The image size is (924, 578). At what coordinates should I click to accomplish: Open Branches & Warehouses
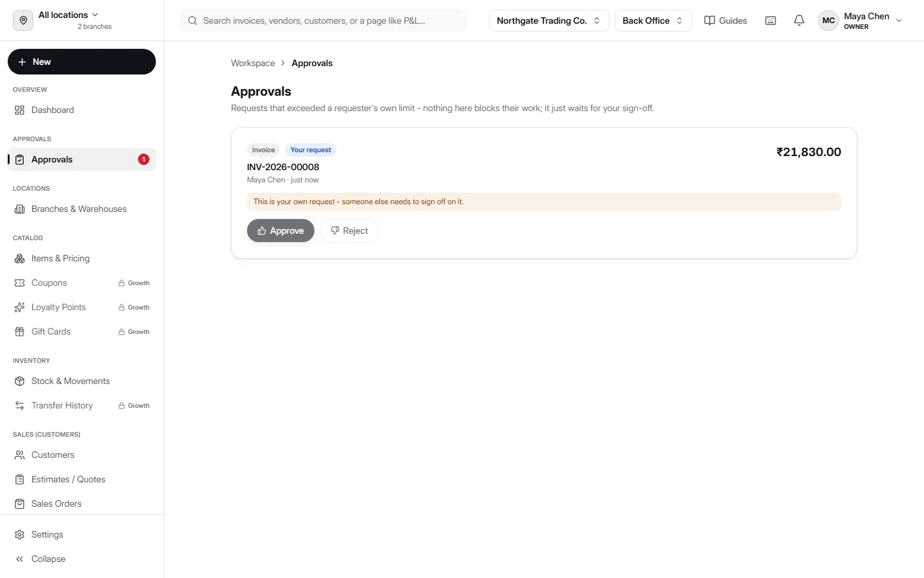pos(81,209)
